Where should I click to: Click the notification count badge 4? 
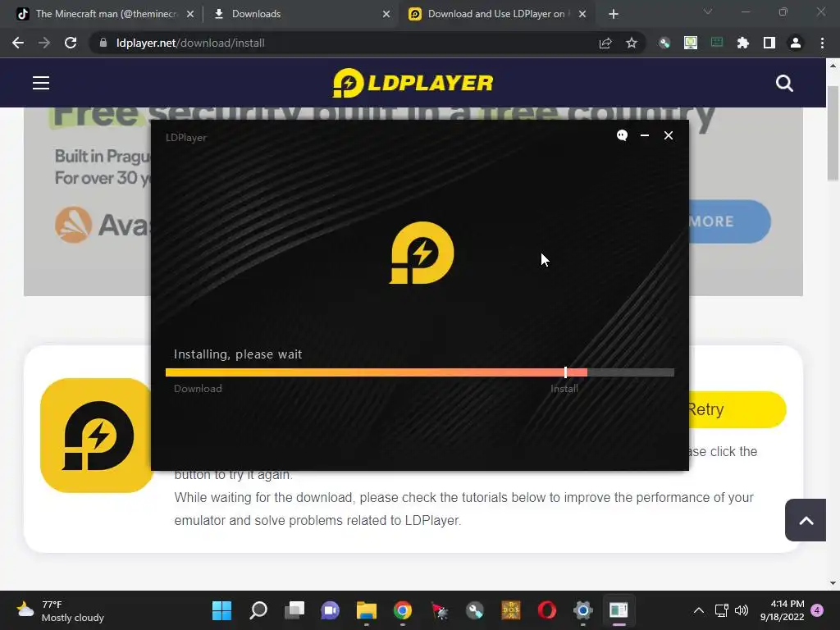817,610
